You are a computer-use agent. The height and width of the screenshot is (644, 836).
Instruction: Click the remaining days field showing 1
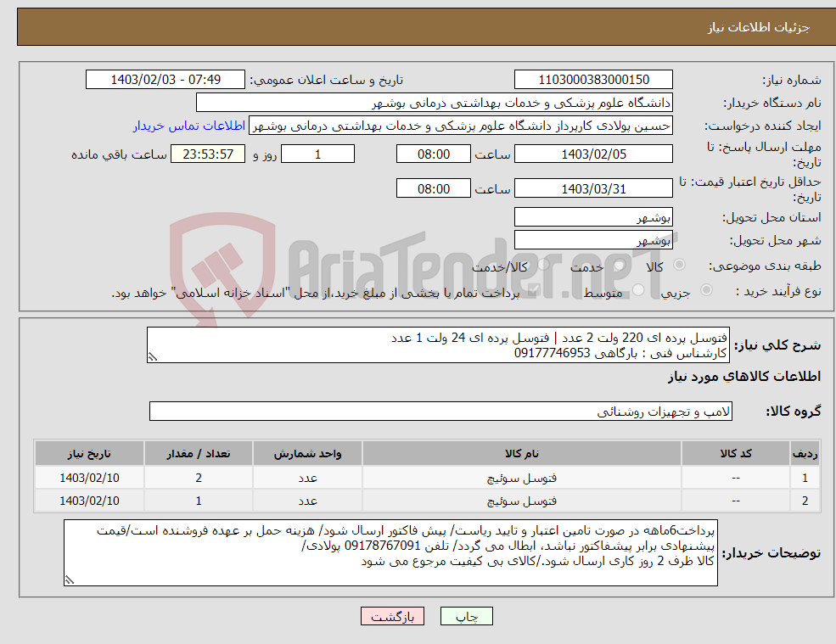[x=317, y=154]
